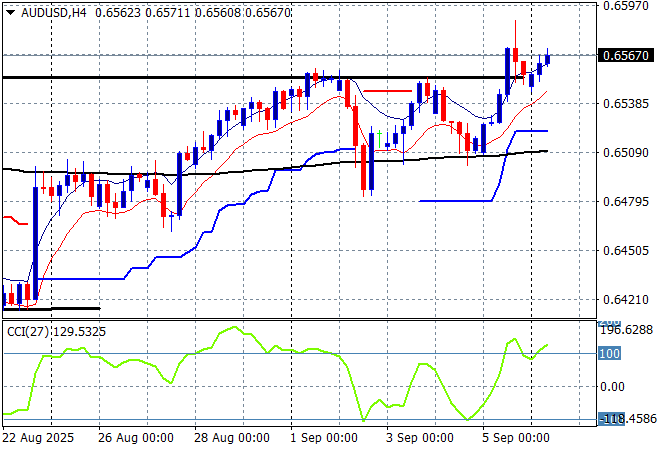660x450 pixels.
Task: Select the 0.64210 price scale label
Action: [x=626, y=300]
